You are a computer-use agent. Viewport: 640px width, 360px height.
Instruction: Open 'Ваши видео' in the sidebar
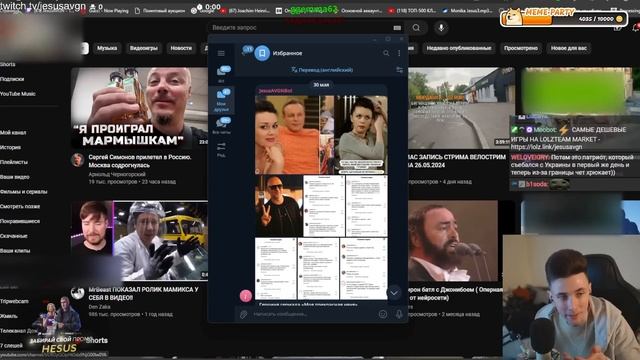tap(14, 177)
